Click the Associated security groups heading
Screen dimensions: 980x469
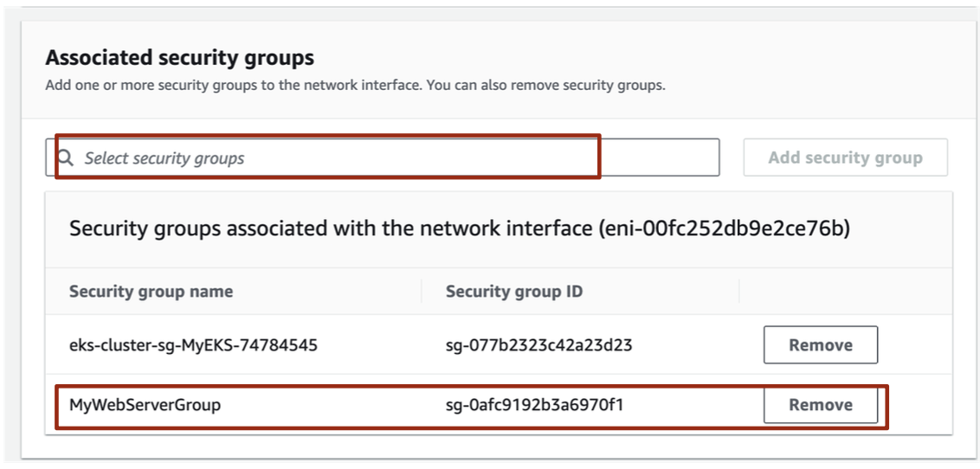point(179,58)
